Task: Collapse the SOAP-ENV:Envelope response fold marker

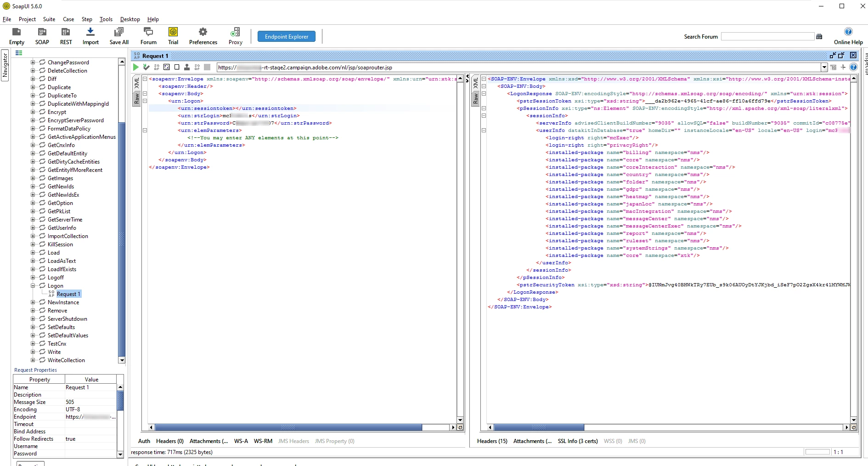Action: [x=484, y=79]
